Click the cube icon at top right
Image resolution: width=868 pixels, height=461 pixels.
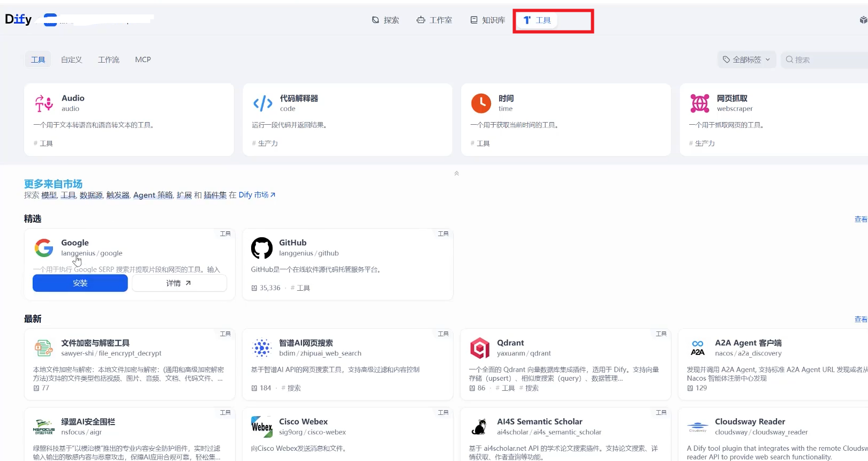click(863, 20)
